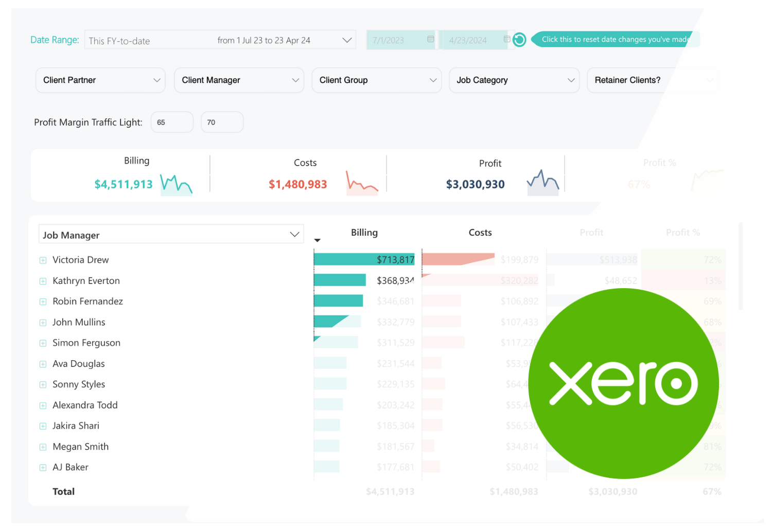Expand the Robin Fernandez row
The height and width of the screenshot is (532, 772).
click(x=43, y=302)
